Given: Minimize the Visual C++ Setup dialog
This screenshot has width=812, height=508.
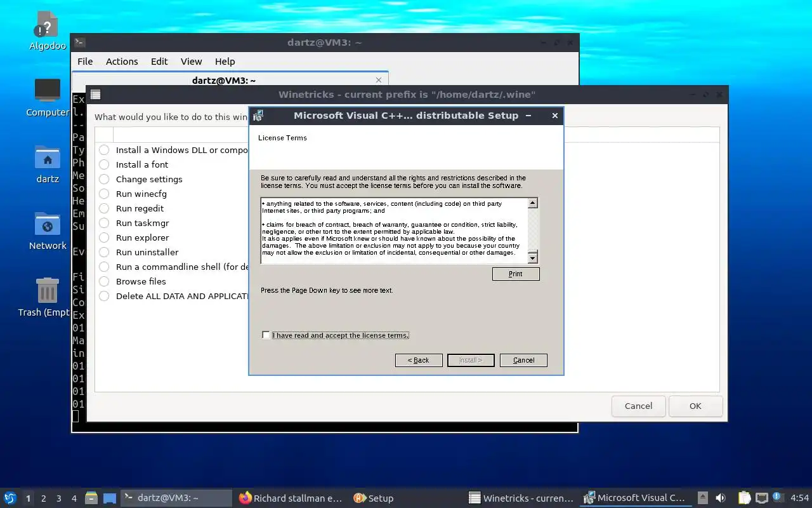Looking at the screenshot, I should pyautogui.click(x=528, y=116).
